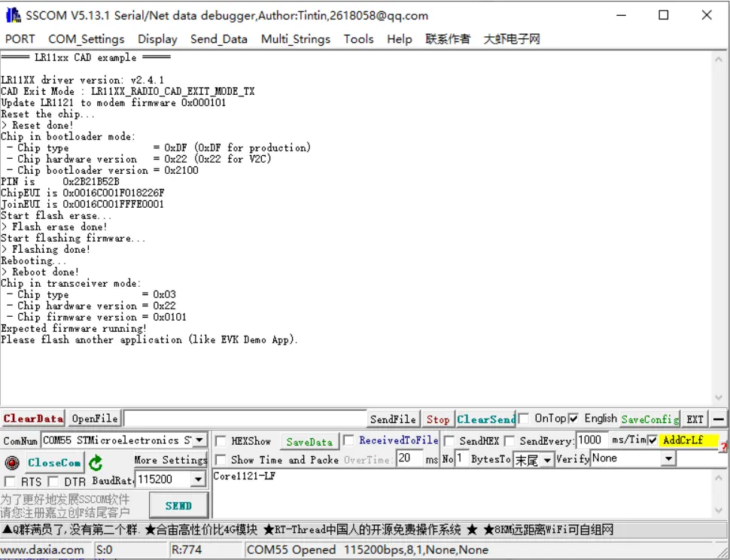Click the green refresh COM ports icon
The image size is (730, 560).
[x=96, y=462]
